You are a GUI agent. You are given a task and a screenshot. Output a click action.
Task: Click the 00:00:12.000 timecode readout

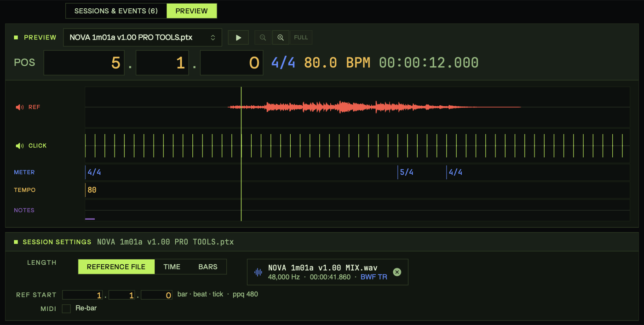point(429,63)
